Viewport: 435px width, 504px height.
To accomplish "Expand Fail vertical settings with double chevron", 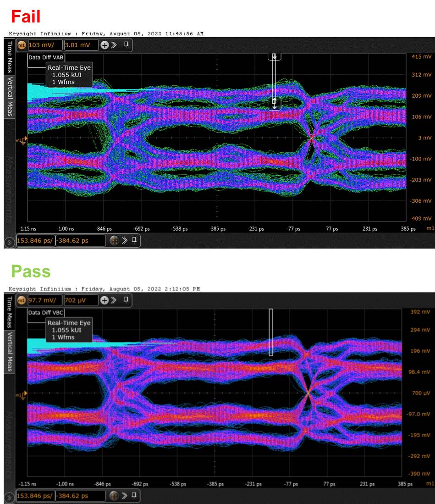I will point(114,45).
